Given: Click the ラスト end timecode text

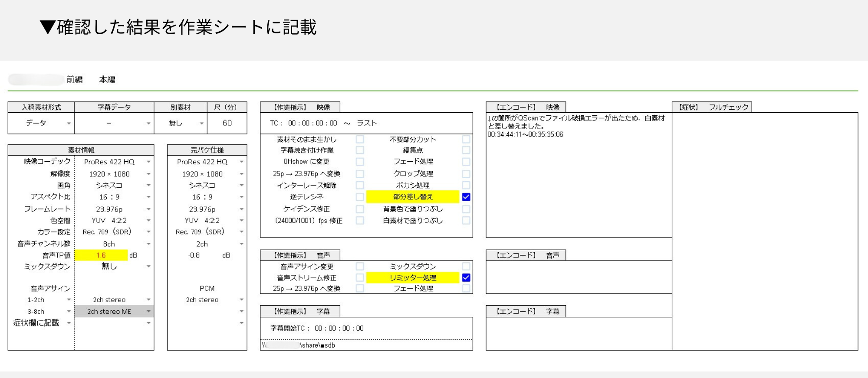Looking at the screenshot, I should click(x=367, y=123).
